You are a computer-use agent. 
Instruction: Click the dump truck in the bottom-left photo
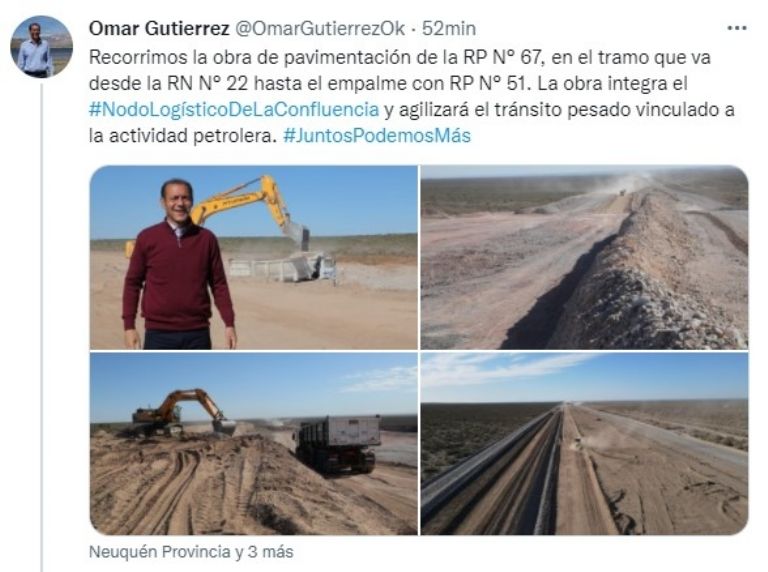point(338,443)
